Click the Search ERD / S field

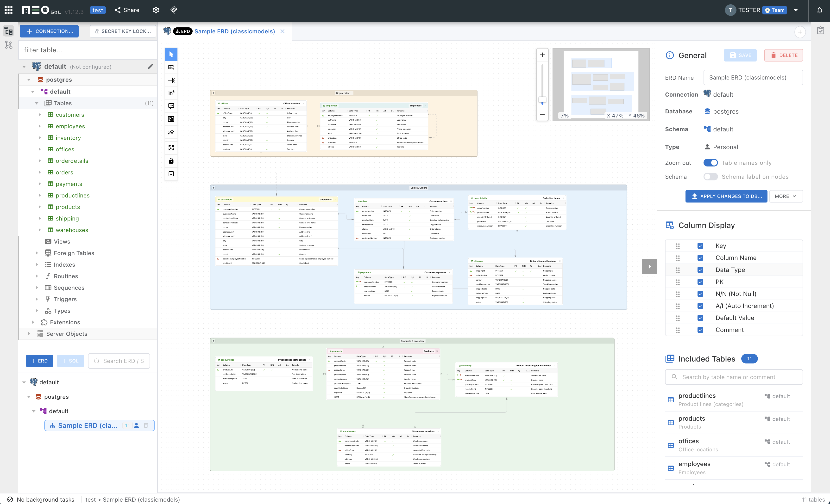pyautogui.click(x=119, y=361)
